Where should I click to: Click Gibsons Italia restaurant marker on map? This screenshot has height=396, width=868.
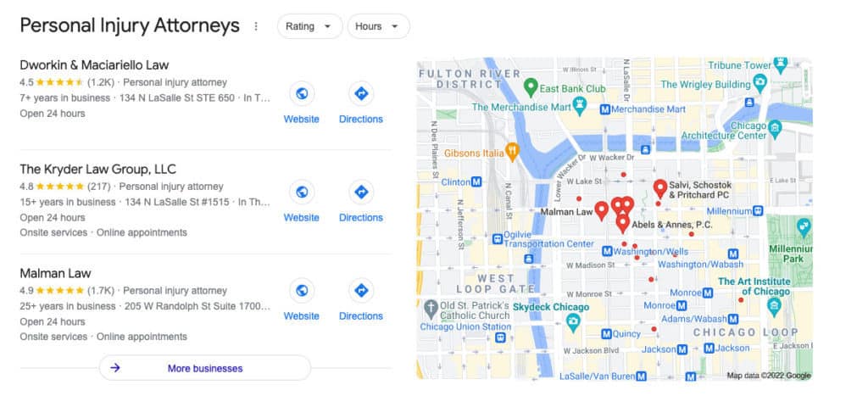pos(513,151)
